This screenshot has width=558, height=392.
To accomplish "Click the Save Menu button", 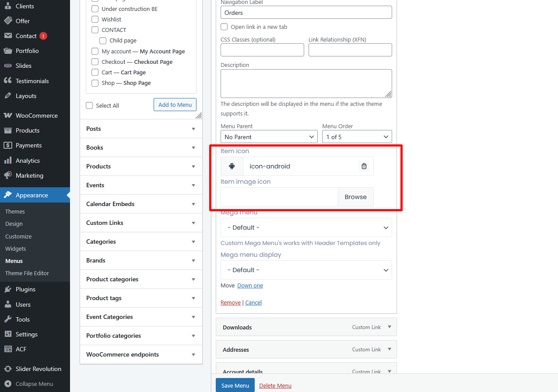I will click(x=235, y=385).
